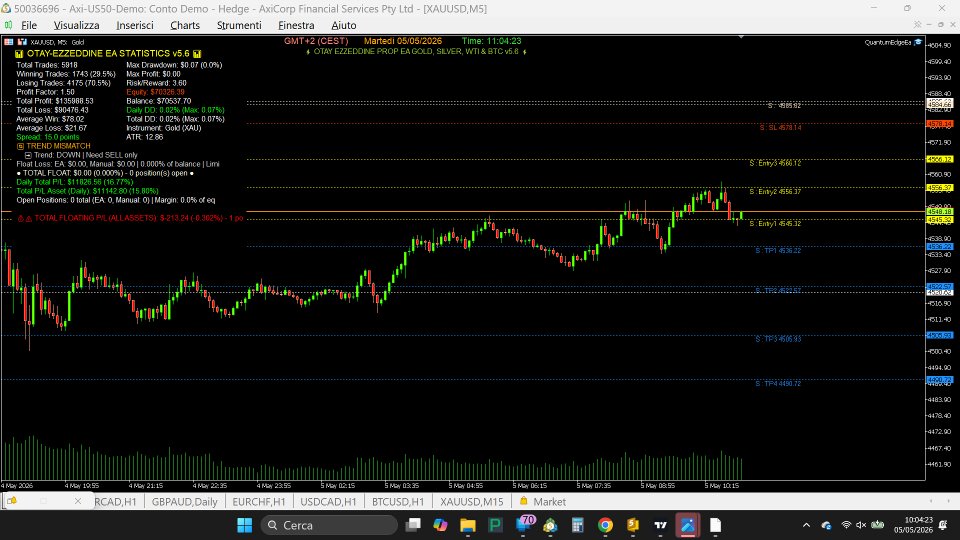
Task: Click the Cerca taskbar search box
Action: point(329,525)
